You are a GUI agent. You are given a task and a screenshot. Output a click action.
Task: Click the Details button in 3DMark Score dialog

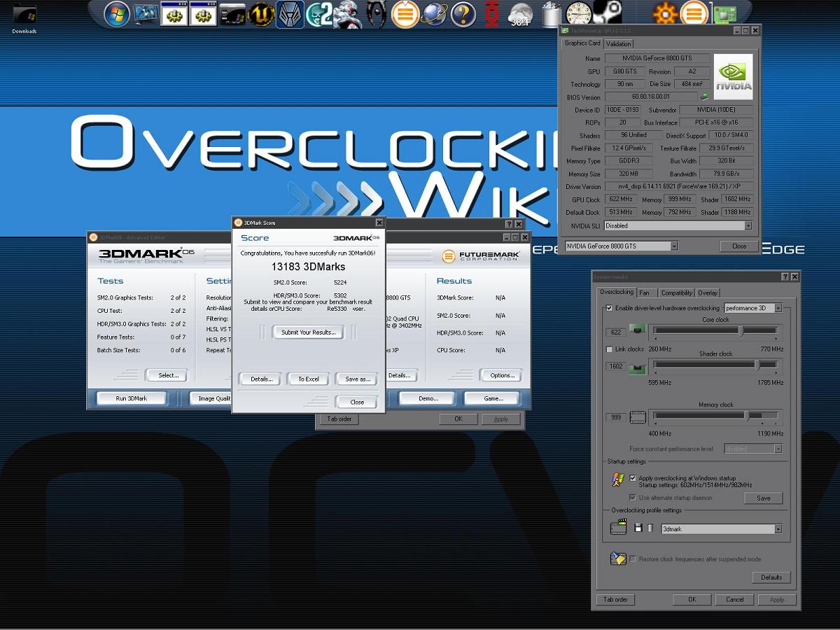(261, 379)
